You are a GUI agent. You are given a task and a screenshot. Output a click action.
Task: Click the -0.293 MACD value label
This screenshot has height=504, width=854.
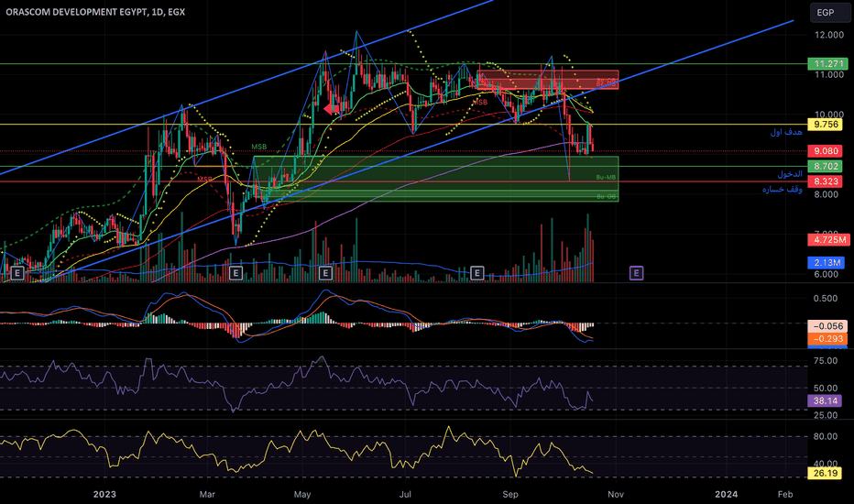[827, 339]
